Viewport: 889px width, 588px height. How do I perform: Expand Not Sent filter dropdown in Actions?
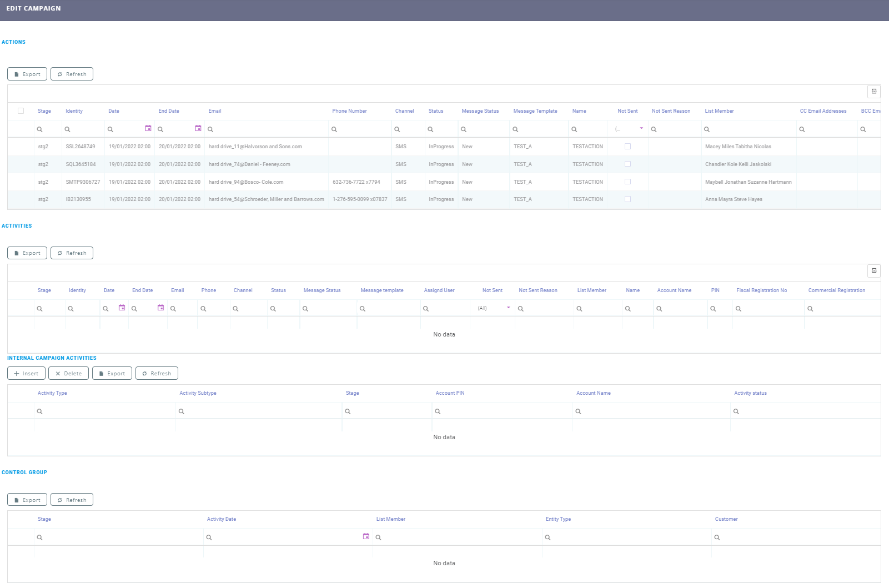(x=641, y=128)
